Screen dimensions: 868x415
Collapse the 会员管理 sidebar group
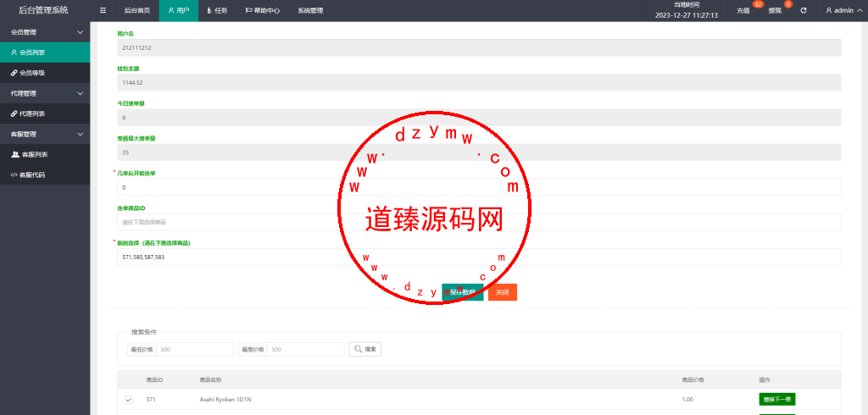pyautogui.click(x=45, y=32)
